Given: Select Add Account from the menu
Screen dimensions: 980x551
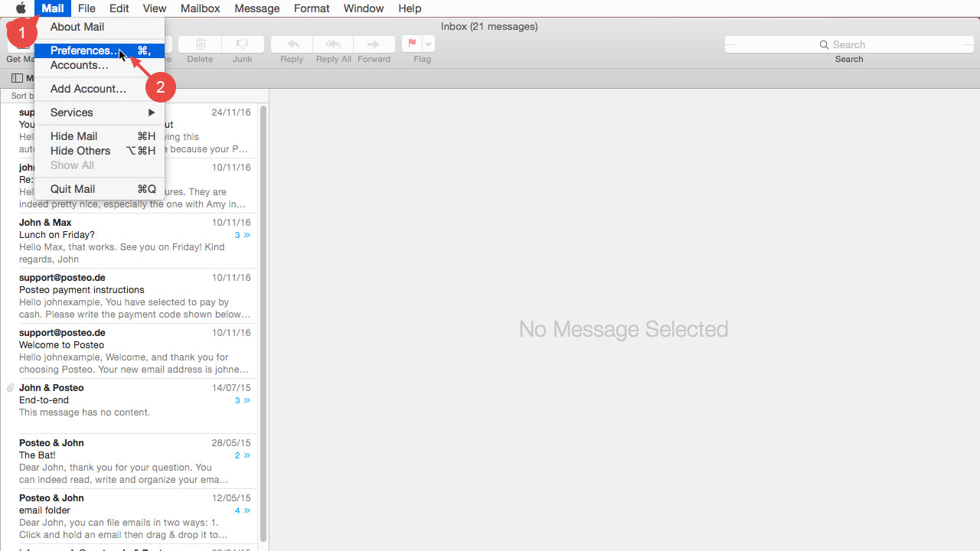Looking at the screenshot, I should (87, 88).
